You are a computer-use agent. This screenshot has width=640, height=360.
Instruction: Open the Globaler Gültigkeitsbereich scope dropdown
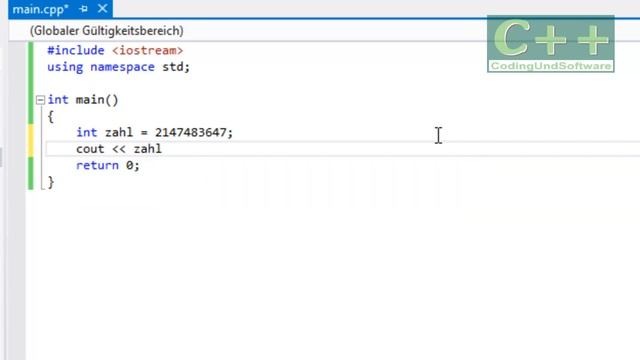coord(107,31)
